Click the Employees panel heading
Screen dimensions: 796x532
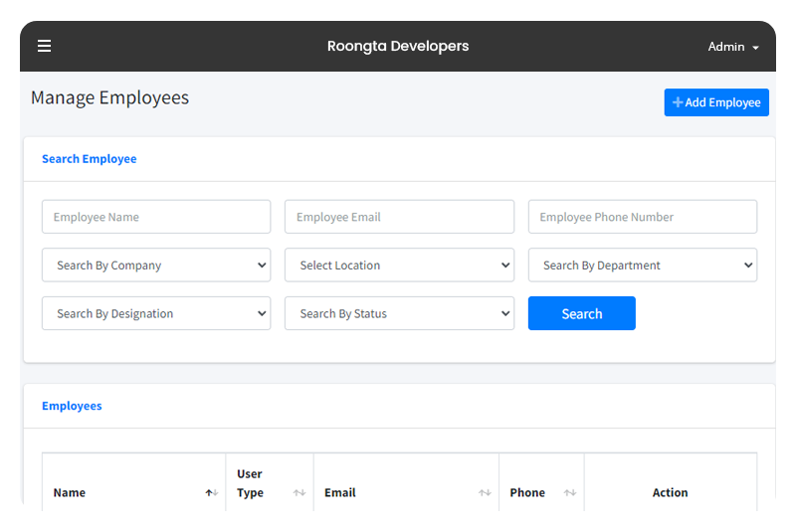coord(72,406)
